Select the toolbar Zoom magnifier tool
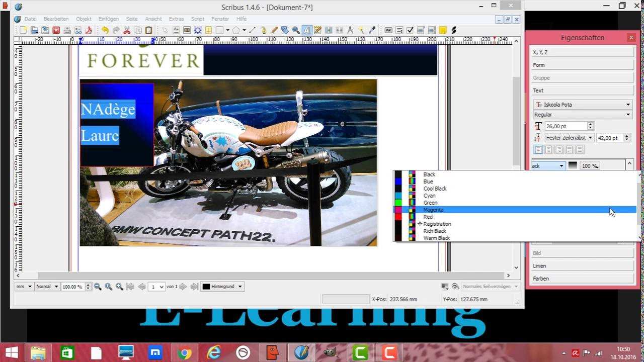This screenshot has height=362, width=644. pos(296,30)
